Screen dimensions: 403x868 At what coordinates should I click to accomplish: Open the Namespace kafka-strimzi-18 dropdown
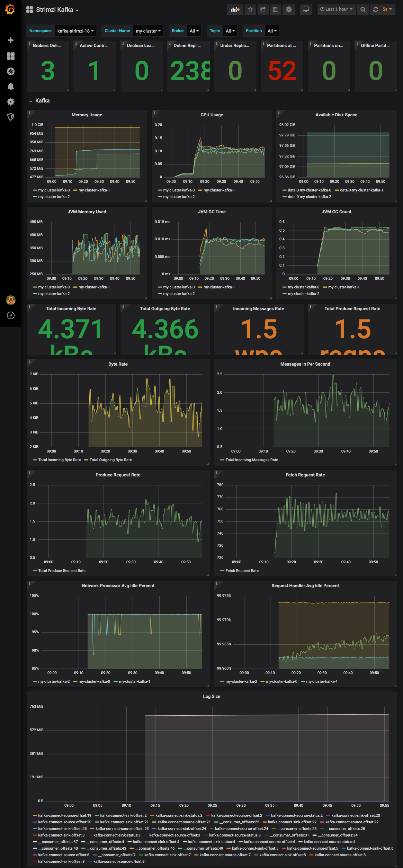[x=75, y=31]
